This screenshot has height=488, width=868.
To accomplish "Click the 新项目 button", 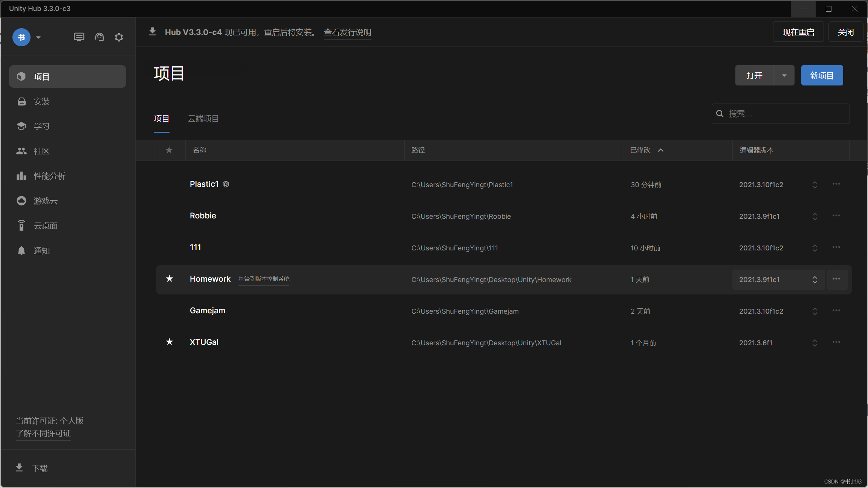I will (822, 75).
